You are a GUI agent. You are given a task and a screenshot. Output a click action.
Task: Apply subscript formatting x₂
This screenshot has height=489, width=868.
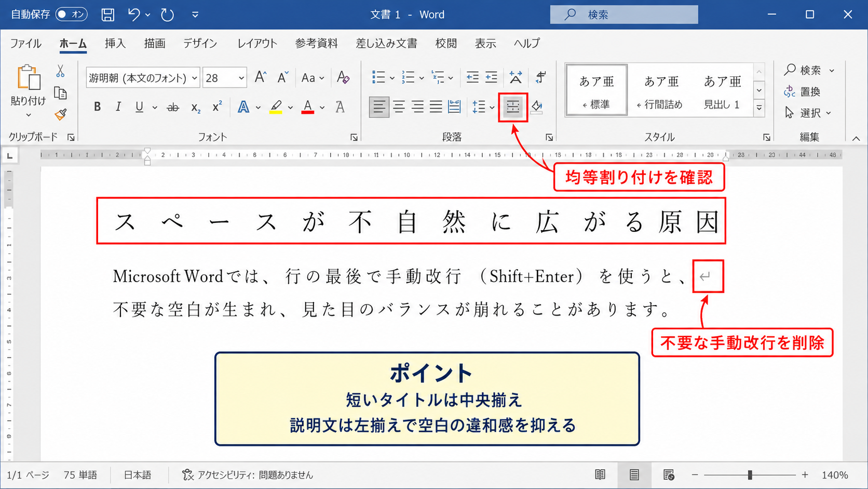click(x=196, y=108)
